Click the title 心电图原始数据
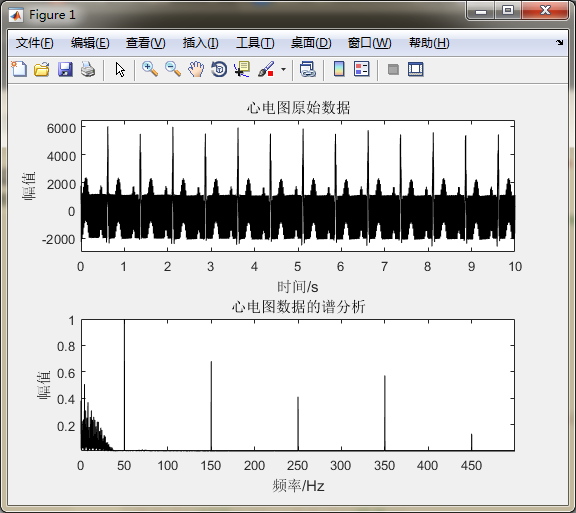Viewport: 576px width, 513px height. [x=298, y=108]
